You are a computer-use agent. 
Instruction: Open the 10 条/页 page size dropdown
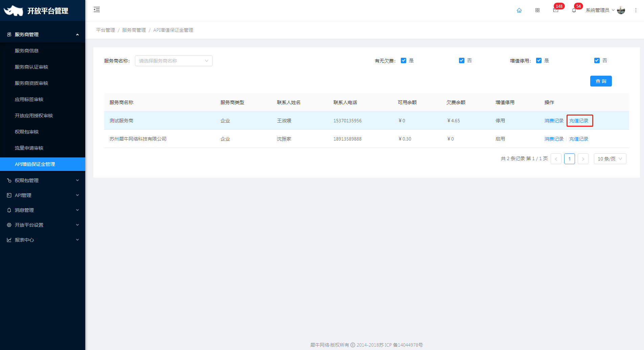pyautogui.click(x=610, y=159)
